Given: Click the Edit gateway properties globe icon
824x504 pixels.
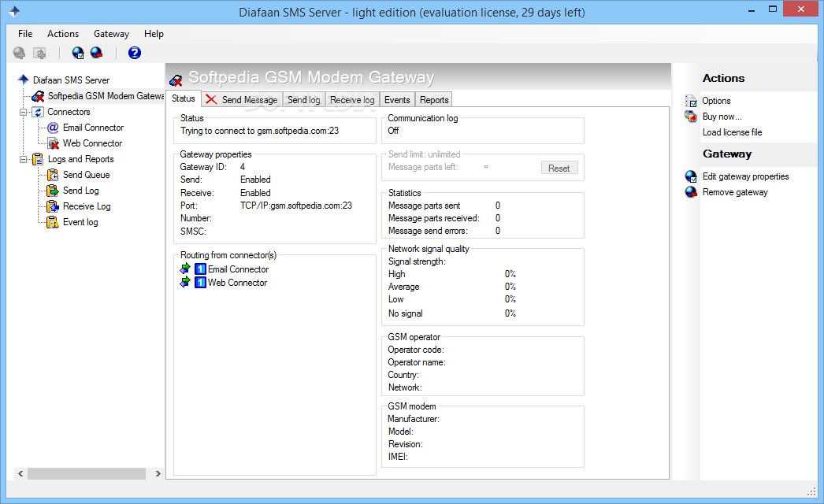Looking at the screenshot, I should pyautogui.click(x=691, y=176).
